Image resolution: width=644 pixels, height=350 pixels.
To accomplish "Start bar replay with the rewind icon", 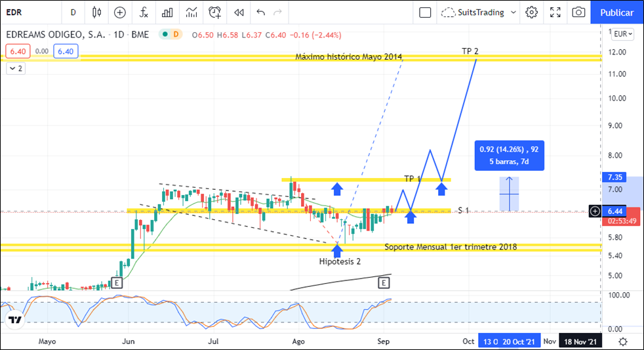I will 239,12.
